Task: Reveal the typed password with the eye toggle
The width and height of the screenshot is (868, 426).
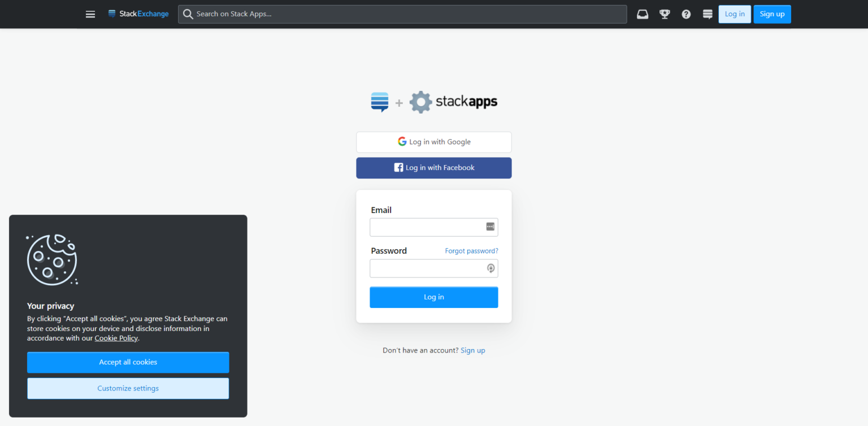Action: pyautogui.click(x=490, y=268)
